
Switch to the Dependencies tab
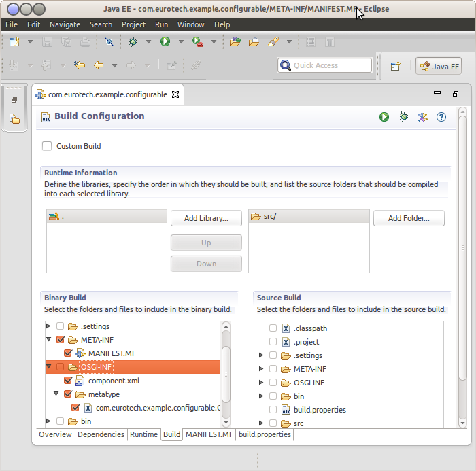pos(101,434)
